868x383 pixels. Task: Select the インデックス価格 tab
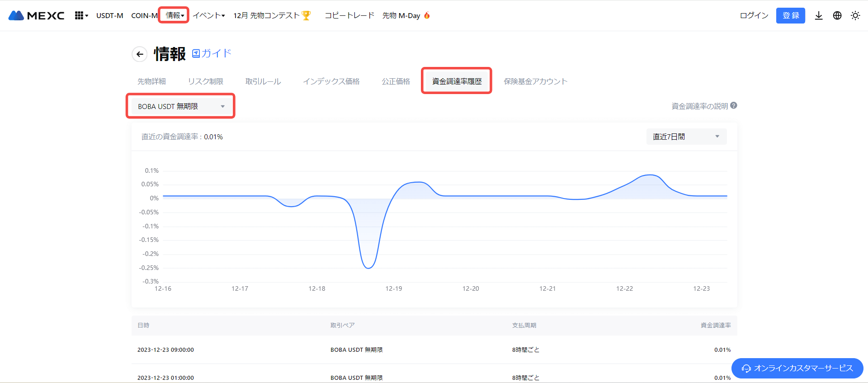[x=331, y=81]
